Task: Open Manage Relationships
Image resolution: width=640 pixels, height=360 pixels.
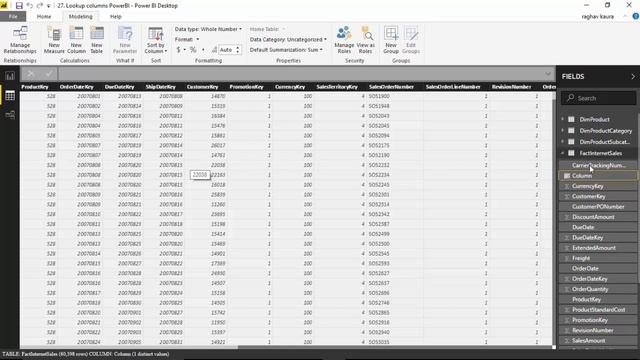Action: pyautogui.click(x=20, y=40)
